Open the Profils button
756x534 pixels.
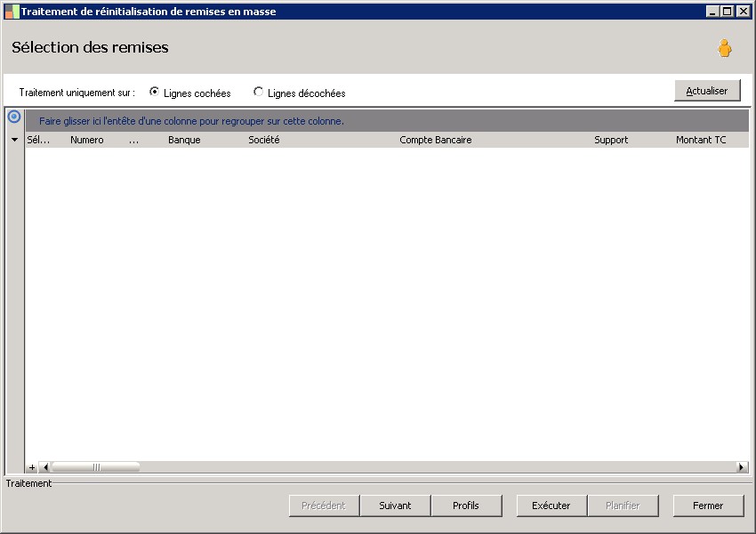[x=466, y=506]
